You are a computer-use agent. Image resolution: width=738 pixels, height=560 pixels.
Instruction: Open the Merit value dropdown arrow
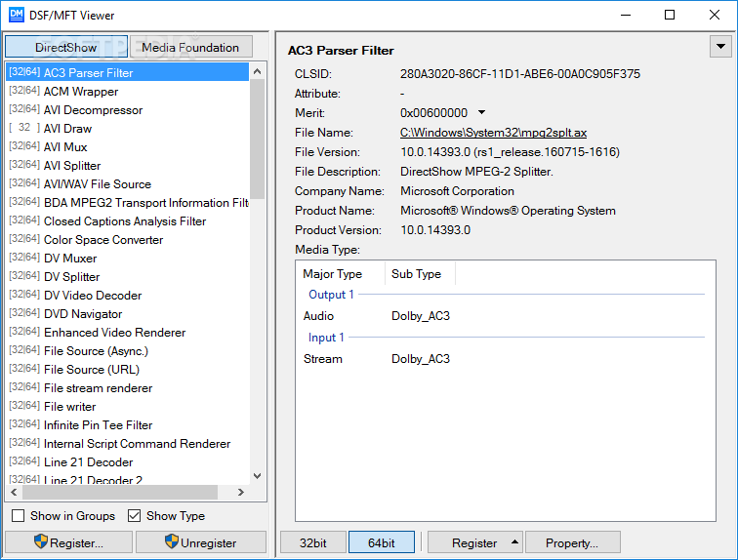(x=481, y=112)
